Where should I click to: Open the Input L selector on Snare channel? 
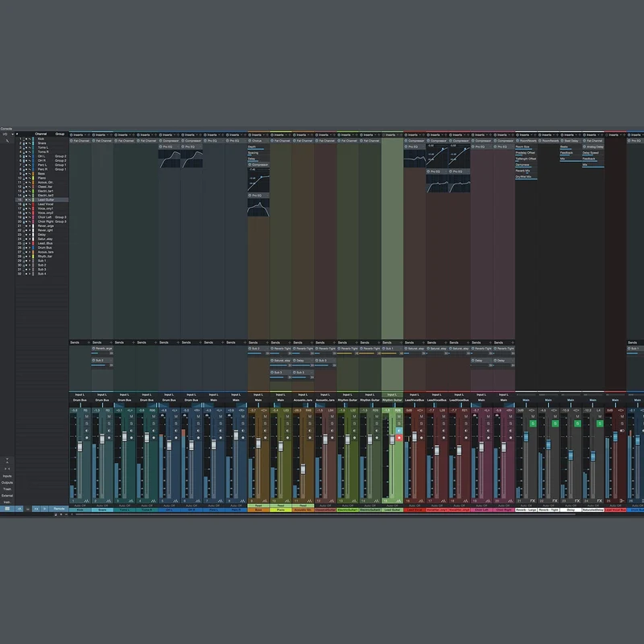click(x=102, y=394)
